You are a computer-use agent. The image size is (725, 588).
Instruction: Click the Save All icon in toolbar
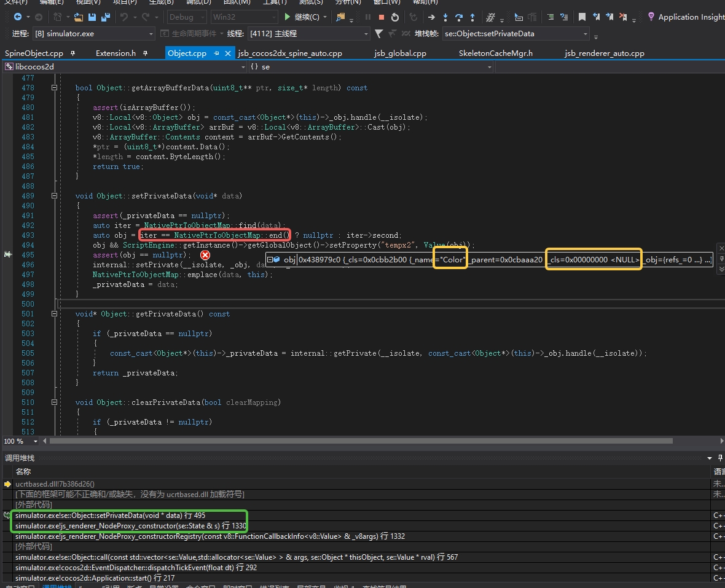coord(105,17)
